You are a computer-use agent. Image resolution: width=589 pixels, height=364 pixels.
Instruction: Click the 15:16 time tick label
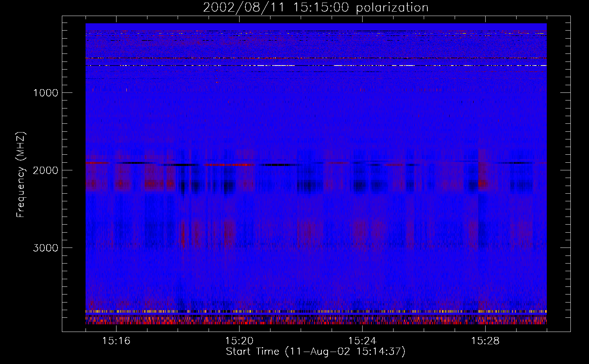pyautogui.click(x=116, y=341)
